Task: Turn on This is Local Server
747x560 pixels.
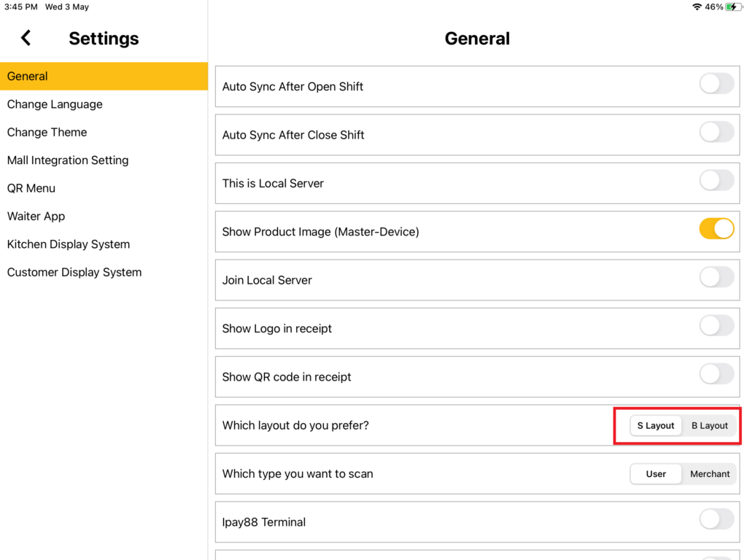Action: pyautogui.click(x=716, y=180)
